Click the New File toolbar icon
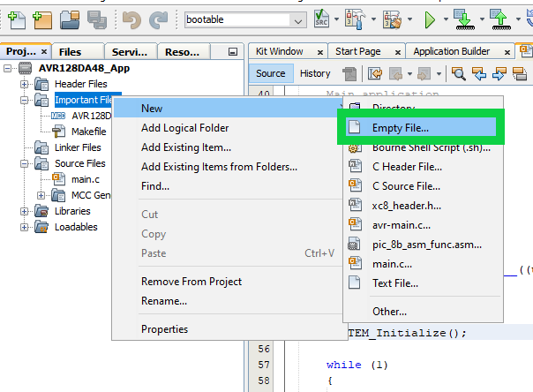The width and height of the screenshot is (533, 392). click(x=16, y=19)
